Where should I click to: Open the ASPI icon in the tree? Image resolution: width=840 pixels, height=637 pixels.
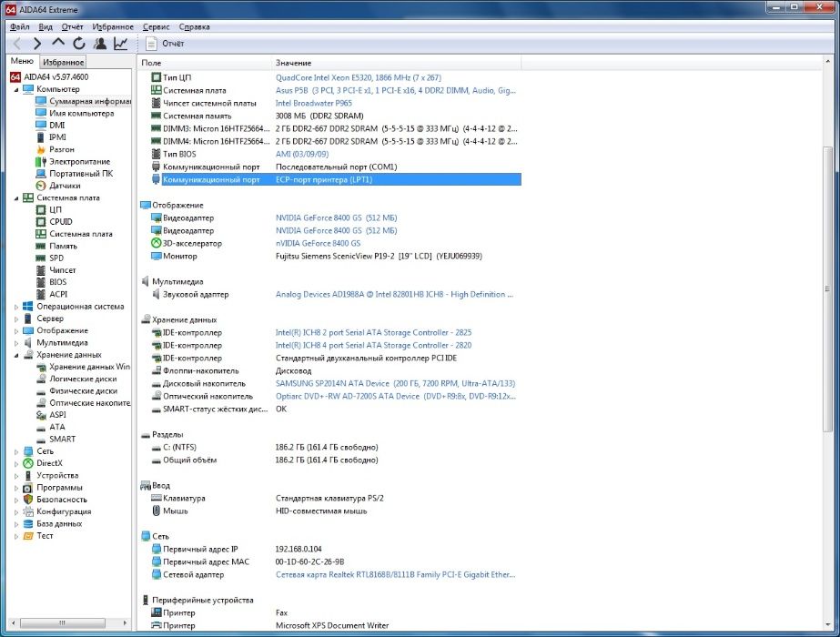click(x=41, y=415)
